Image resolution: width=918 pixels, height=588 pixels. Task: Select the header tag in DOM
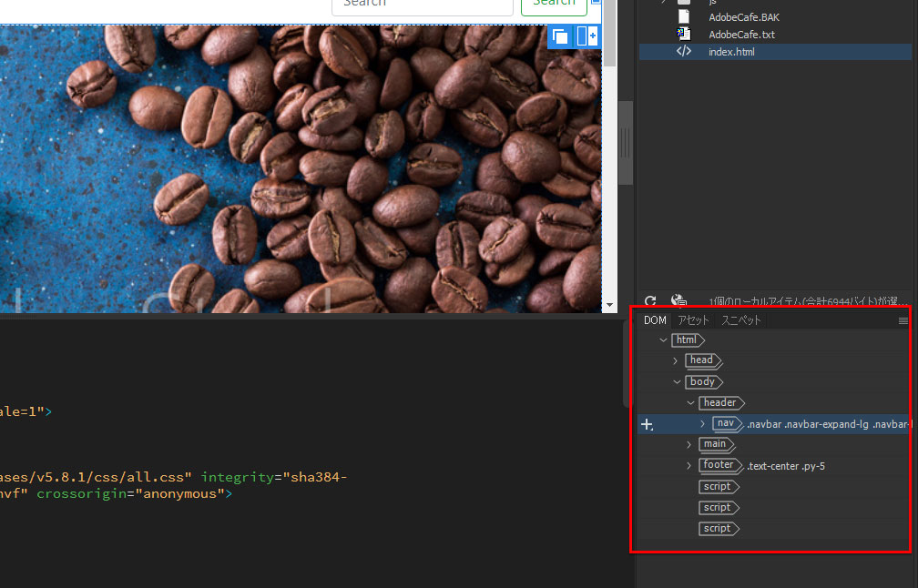[720, 403]
